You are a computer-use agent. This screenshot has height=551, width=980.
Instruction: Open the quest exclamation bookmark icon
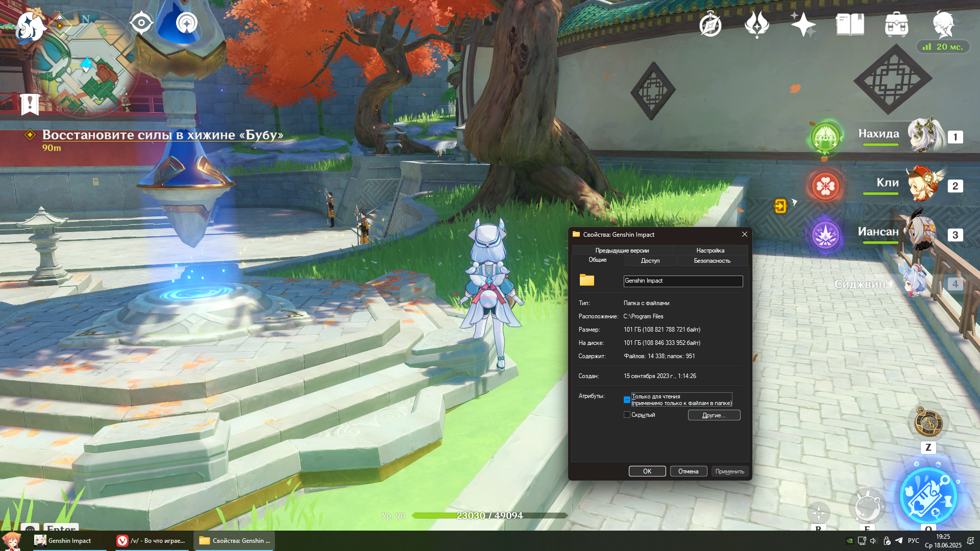pos(30,104)
